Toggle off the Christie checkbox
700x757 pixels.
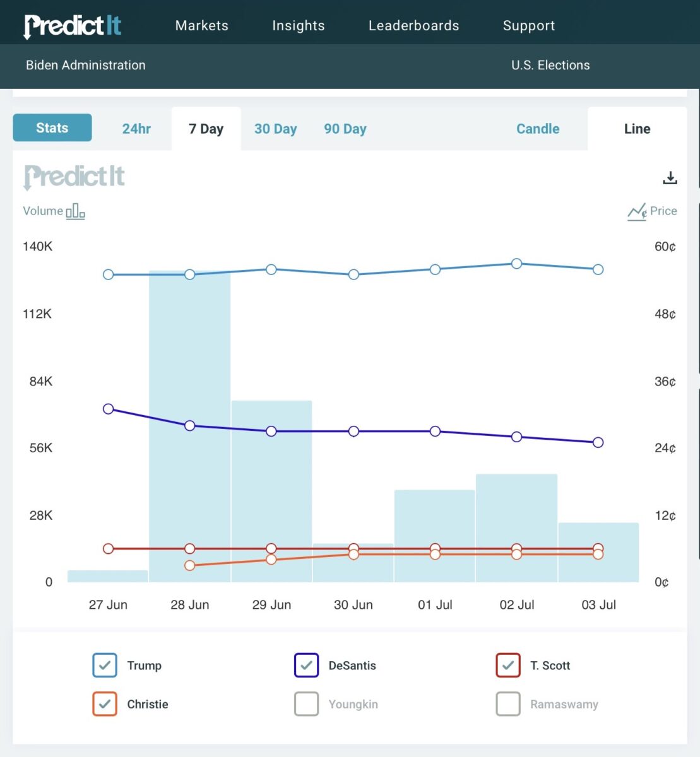click(x=105, y=704)
